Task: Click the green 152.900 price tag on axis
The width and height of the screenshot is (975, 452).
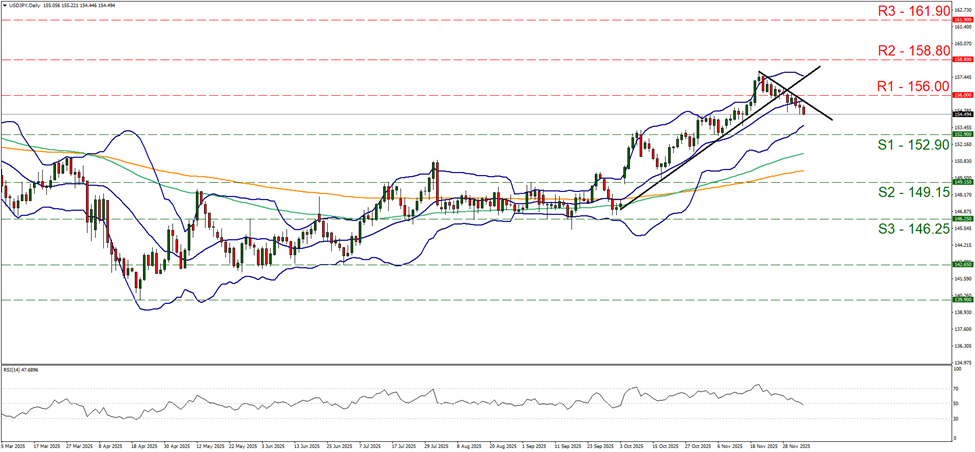Action: pos(963,134)
